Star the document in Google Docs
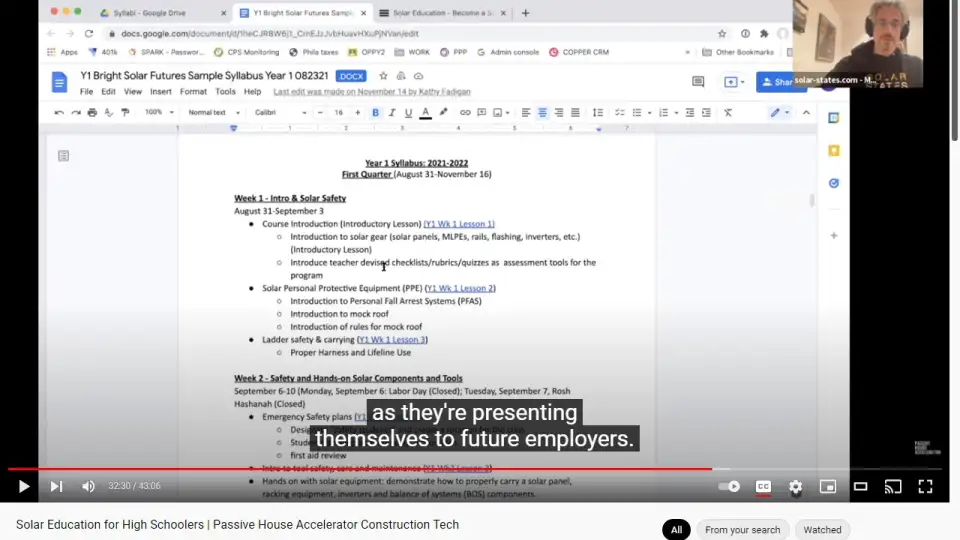This screenshot has height=540, width=960. click(383, 76)
